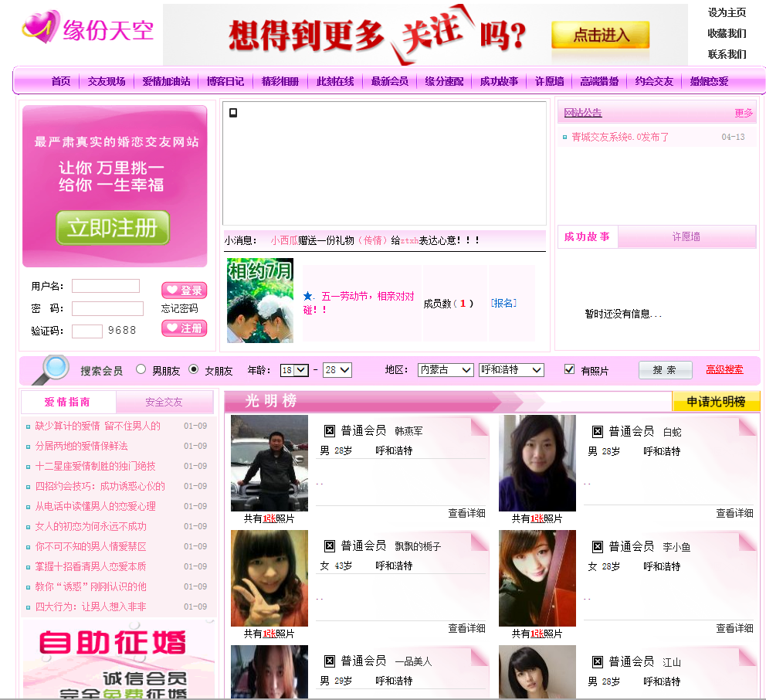This screenshot has height=700, width=766.
Task: Toggle the 有照片 checkbox
Action: [569, 369]
